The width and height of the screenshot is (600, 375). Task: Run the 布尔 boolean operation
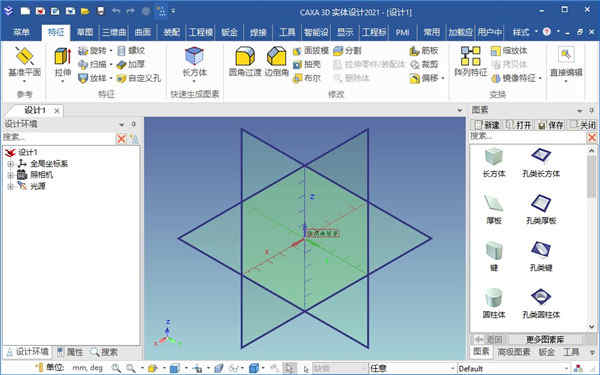tap(307, 78)
